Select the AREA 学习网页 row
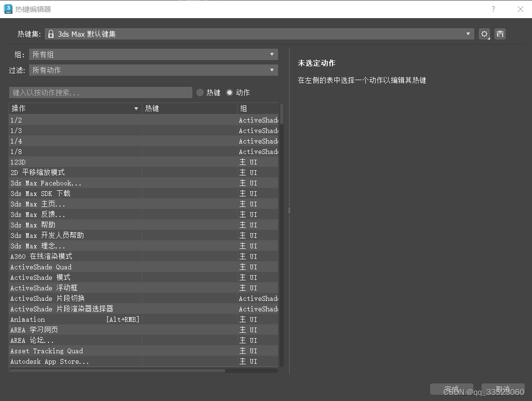Screen dimensions: 532x401 pos(143,329)
